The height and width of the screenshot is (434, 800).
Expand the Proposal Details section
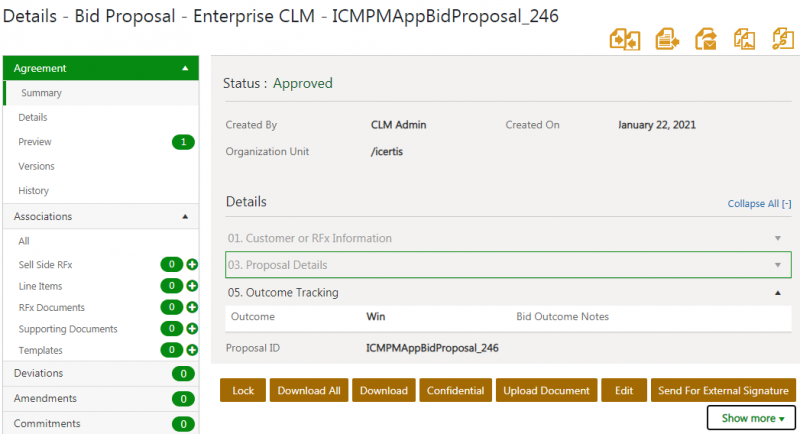click(x=777, y=265)
